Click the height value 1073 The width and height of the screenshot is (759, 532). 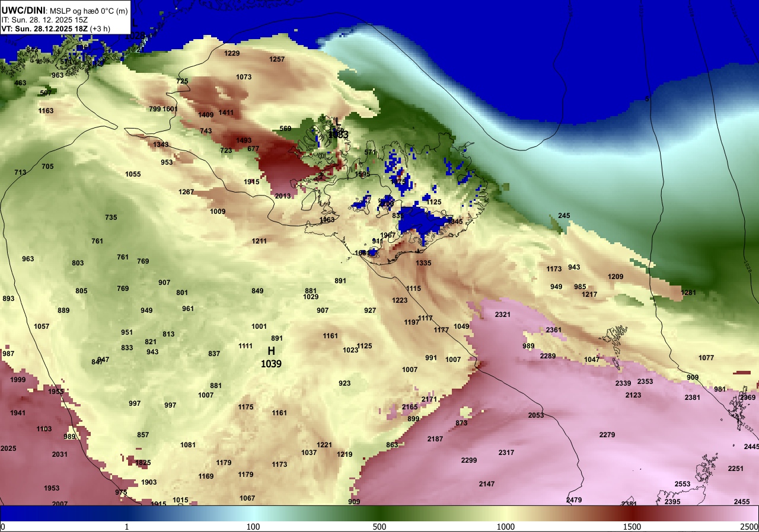pyautogui.click(x=244, y=77)
